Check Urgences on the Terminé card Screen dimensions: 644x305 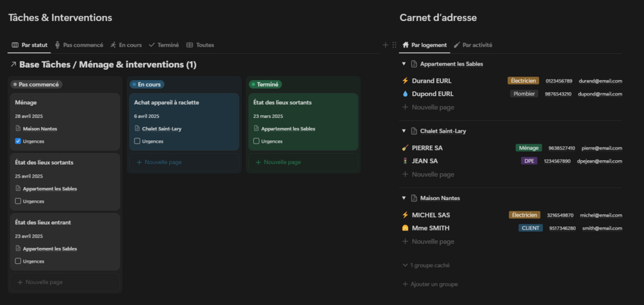tap(256, 141)
